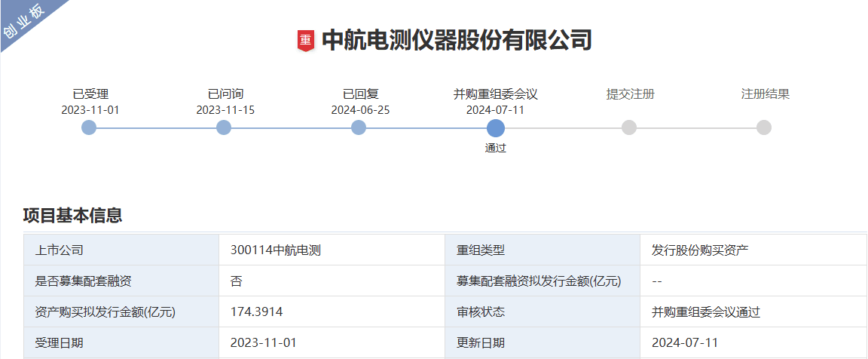Click the 是否募集配套融资 label cell
The image size is (868, 359).
point(121,281)
